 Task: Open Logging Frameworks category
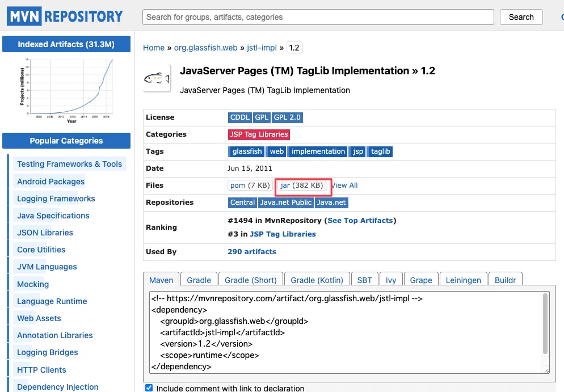(x=56, y=199)
